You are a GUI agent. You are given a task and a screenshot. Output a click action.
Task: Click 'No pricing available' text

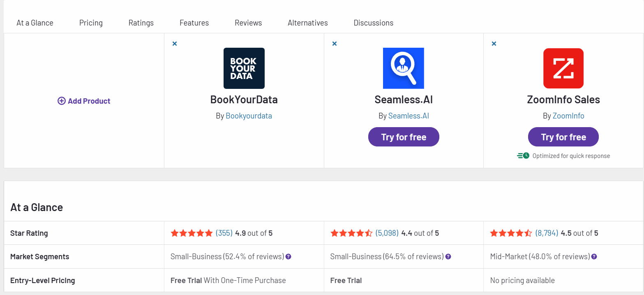[522, 281]
